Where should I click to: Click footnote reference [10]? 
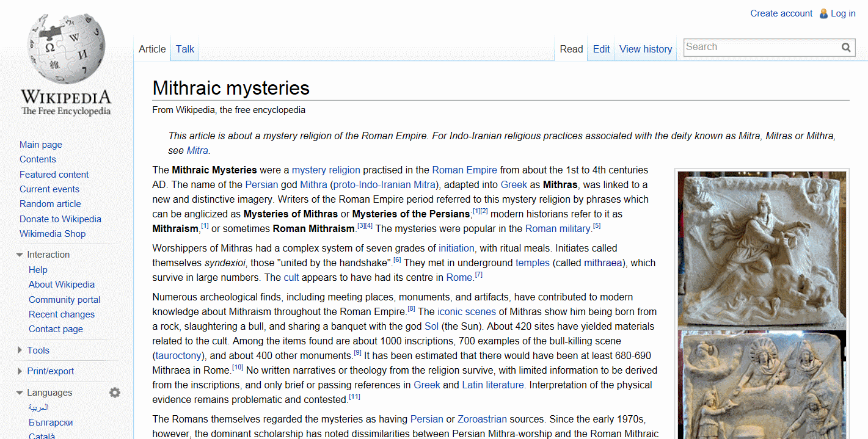pos(238,368)
